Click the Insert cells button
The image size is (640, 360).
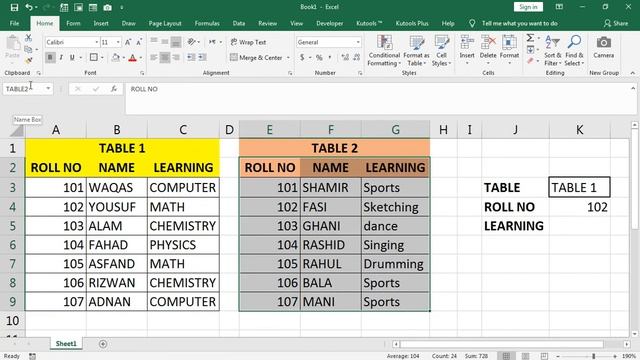467,50
